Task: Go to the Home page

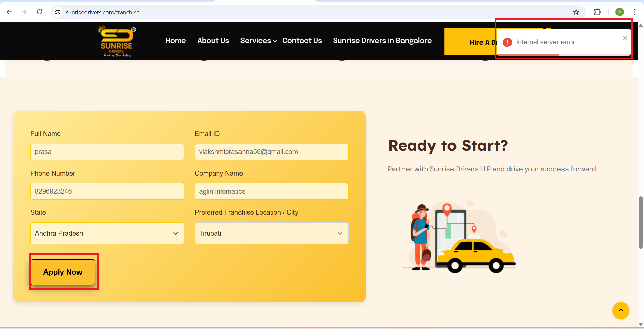Action: 175,41
